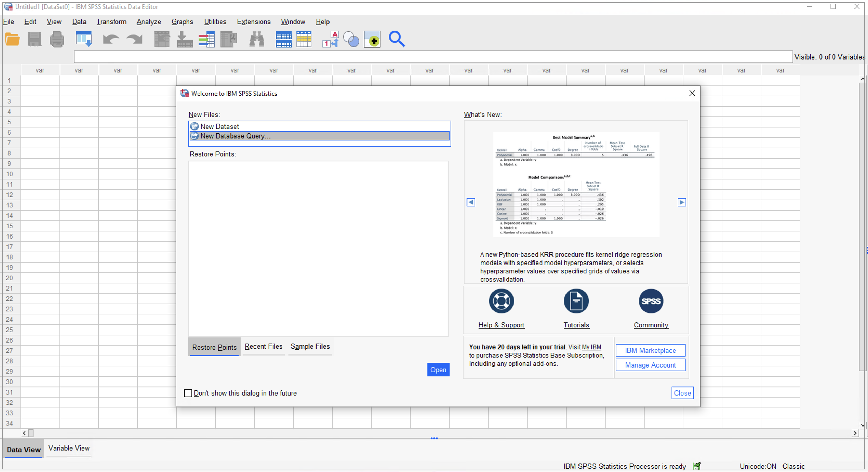Click the Help & Support lifebuoy icon
Screen dimensions: 868x472
(x=501, y=301)
